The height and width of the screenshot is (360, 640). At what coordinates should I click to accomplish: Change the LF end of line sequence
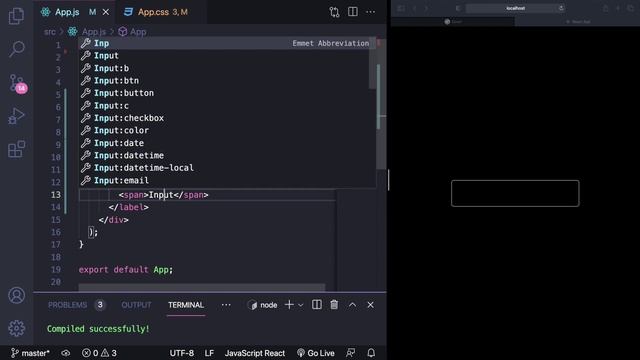pyautogui.click(x=209, y=353)
